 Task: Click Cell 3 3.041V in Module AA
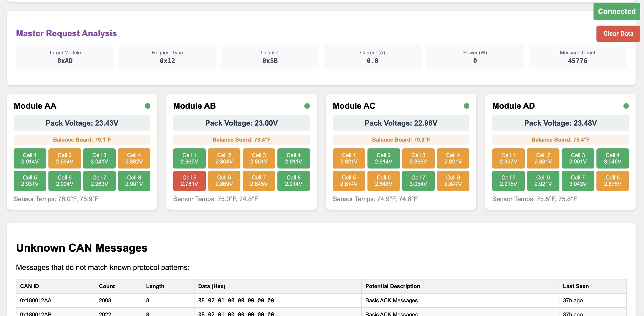[x=99, y=158]
